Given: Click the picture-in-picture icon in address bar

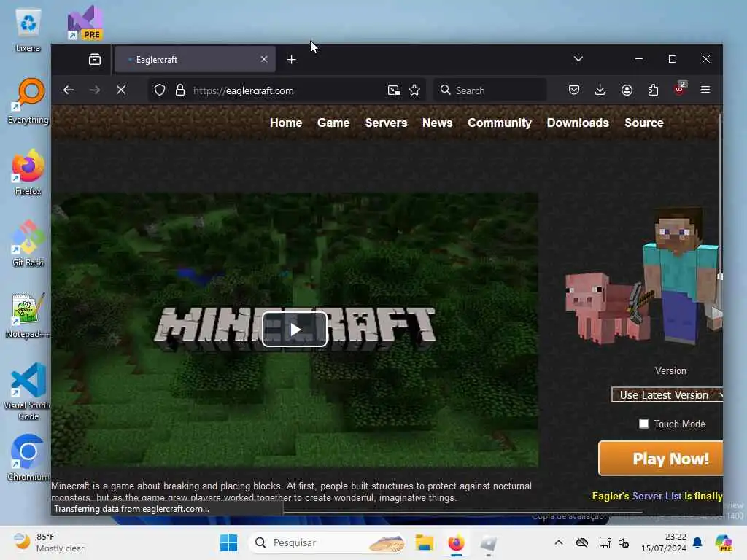Looking at the screenshot, I should 393,90.
